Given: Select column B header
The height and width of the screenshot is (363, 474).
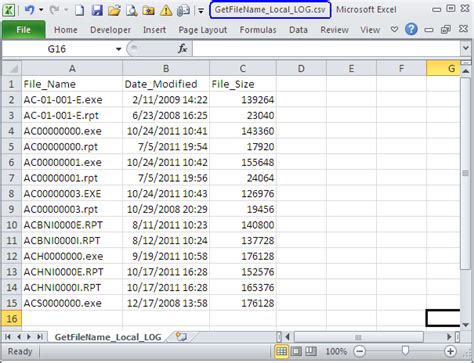Looking at the screenshot, I should tap(166, 69).
